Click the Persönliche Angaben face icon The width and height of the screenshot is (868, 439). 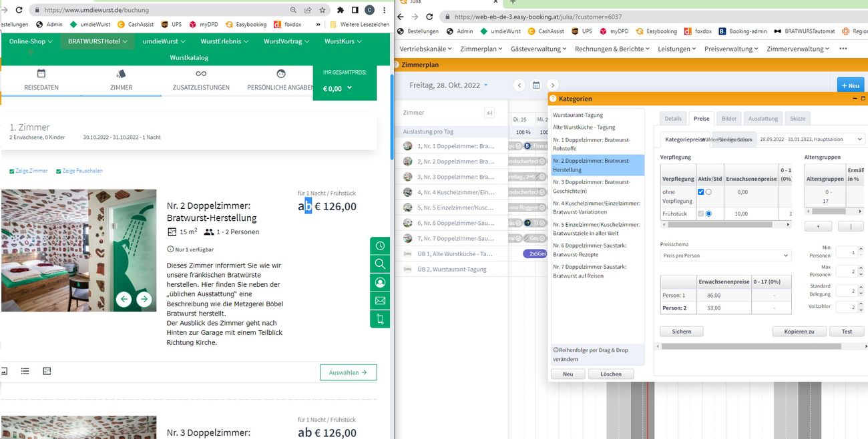pos(280,73)
